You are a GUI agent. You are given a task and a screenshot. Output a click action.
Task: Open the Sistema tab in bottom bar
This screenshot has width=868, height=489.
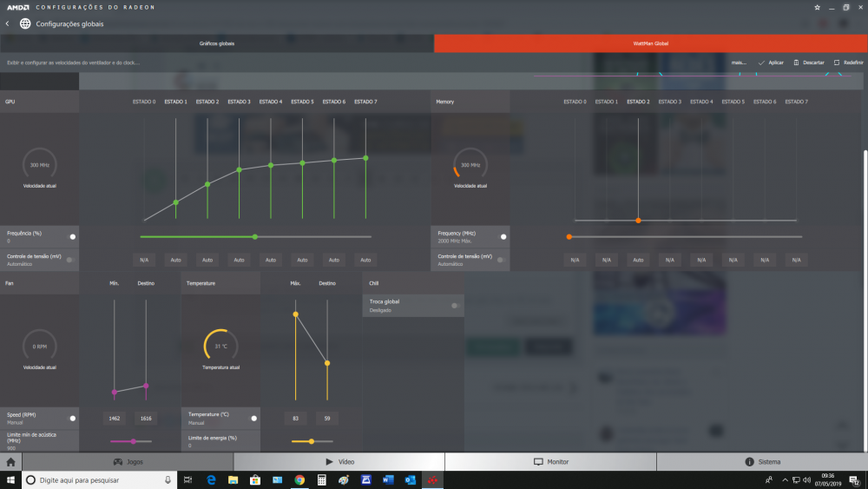click(762, 462)
